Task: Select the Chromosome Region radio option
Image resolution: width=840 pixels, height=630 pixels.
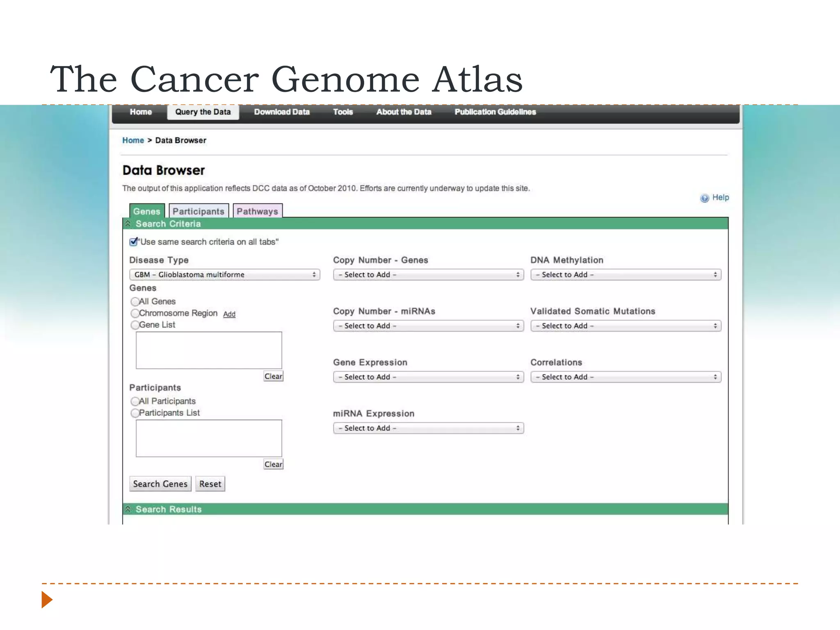Action: [135, 313]
